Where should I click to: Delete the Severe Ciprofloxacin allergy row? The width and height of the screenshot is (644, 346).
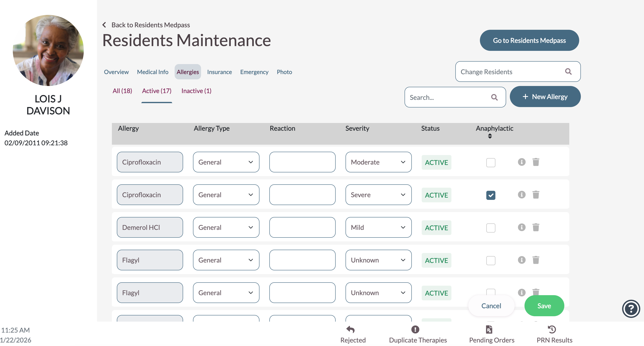click(x=535, y=195)
